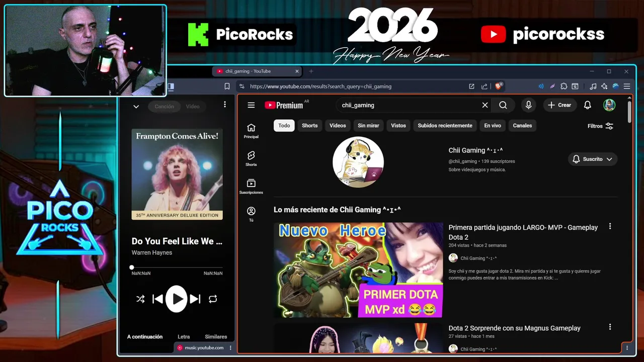The image size is (644, 362).
Task: Switch music player to Video mode
Action: 193,106
